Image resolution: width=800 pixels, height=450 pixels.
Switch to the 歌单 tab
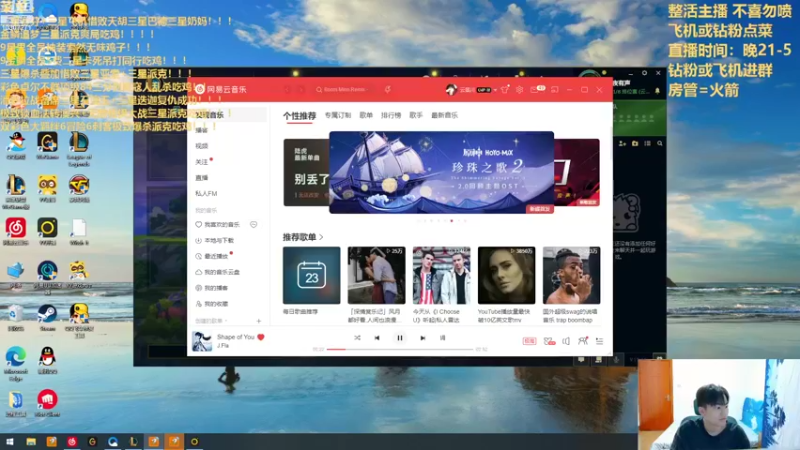[x=366, y=115]
